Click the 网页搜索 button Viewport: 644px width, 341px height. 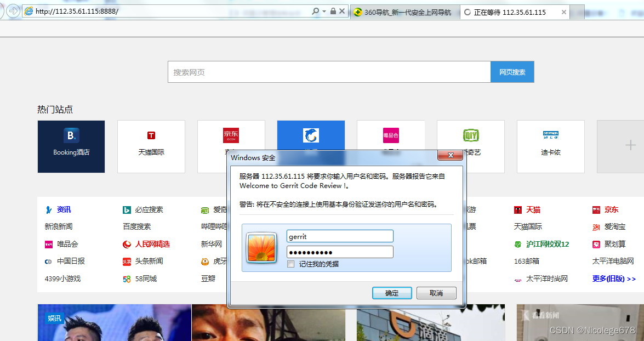point(512,72)
